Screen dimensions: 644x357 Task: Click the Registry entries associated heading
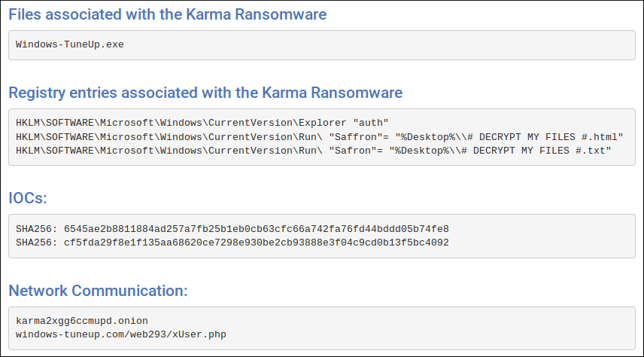(205, 93)
